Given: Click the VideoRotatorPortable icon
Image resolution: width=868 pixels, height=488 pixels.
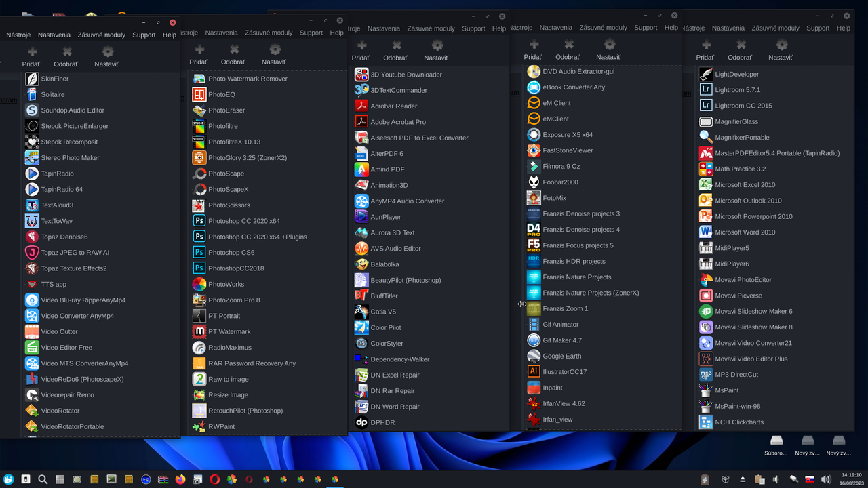Looking at the screenshot, I should 32,426.
